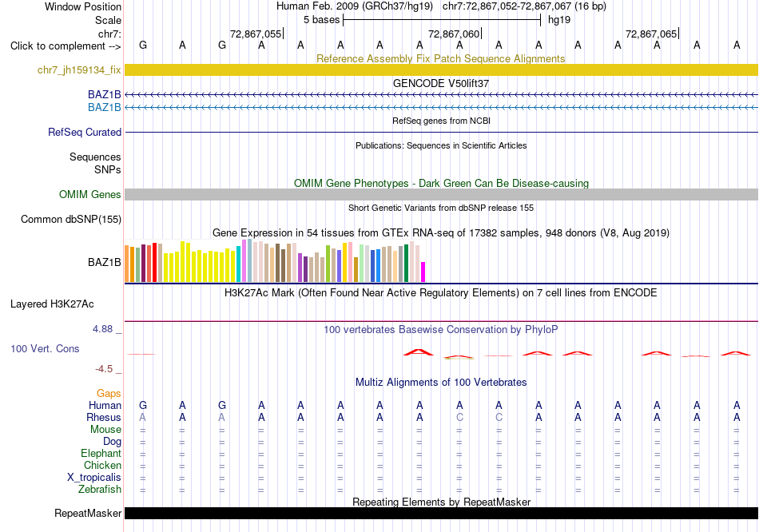Click the Zebrafish species label
This screenshot has width=759, height=532.
(100, 489)
